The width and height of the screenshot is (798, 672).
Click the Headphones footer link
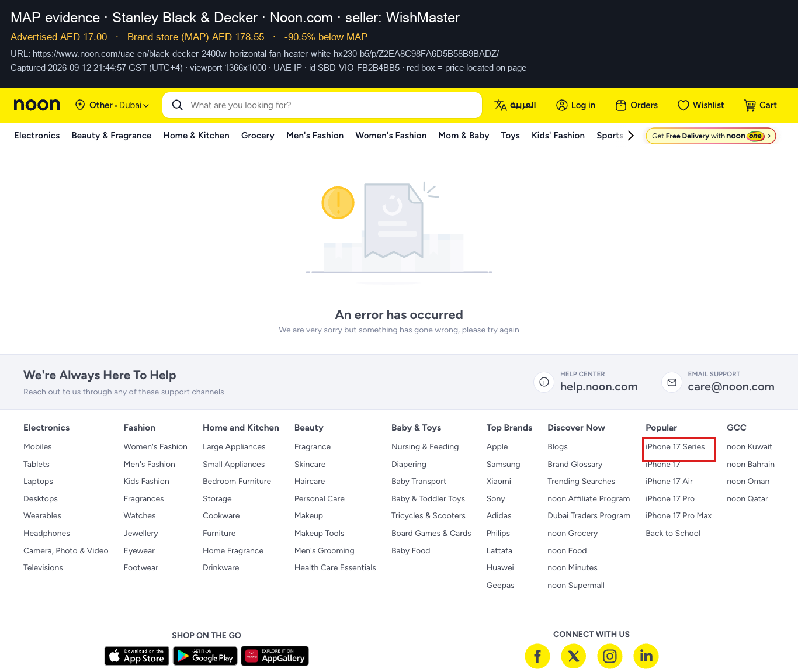click(x=47, y=534)
